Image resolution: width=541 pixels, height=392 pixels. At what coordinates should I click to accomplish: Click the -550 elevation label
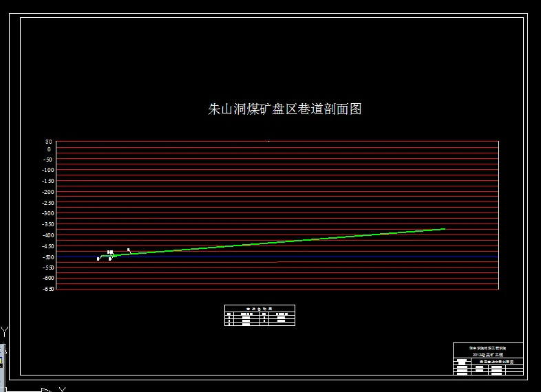48,268
